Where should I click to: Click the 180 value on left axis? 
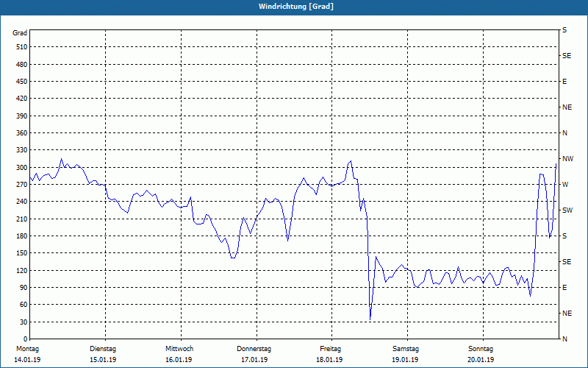21,236
